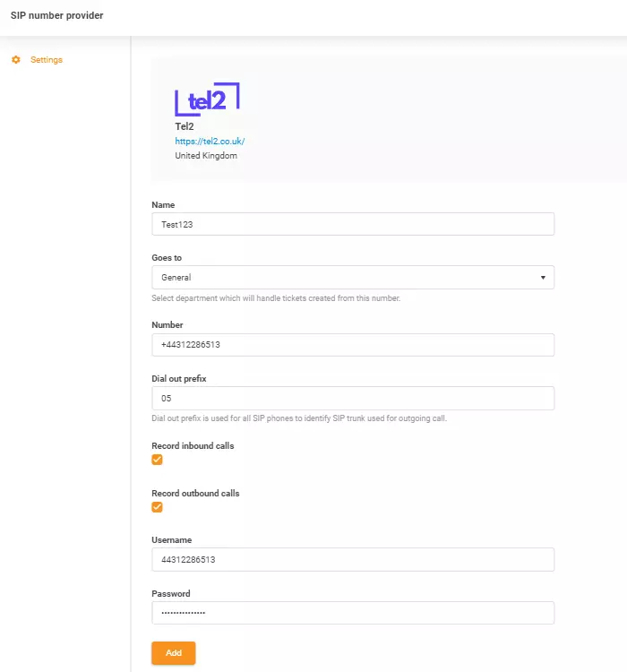The image size is (627, 672).
Task: Focus the Name field containing Test123
Action: click(353, 224)
